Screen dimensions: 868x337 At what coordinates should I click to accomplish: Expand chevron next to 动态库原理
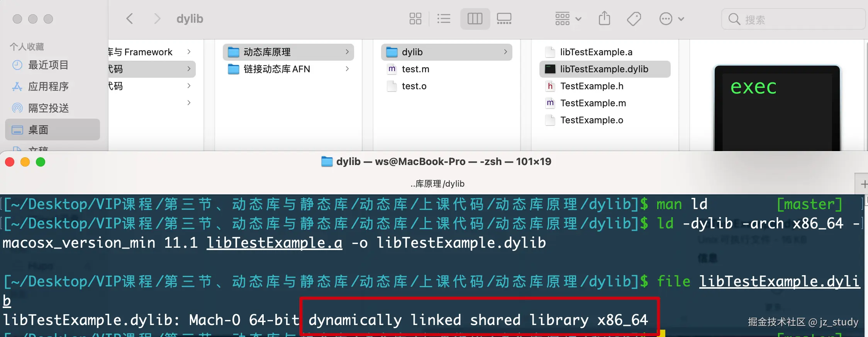pyautogui.click(x=347, y=52)
